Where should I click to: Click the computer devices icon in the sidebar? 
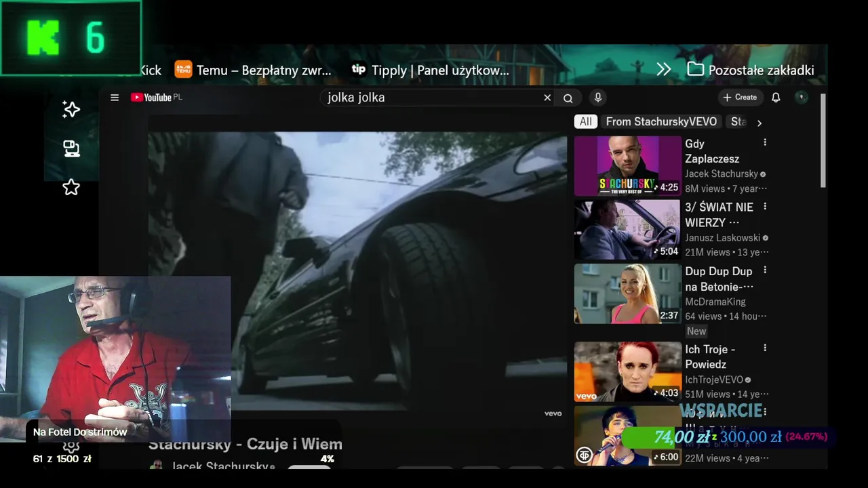[x=71, y=148]
